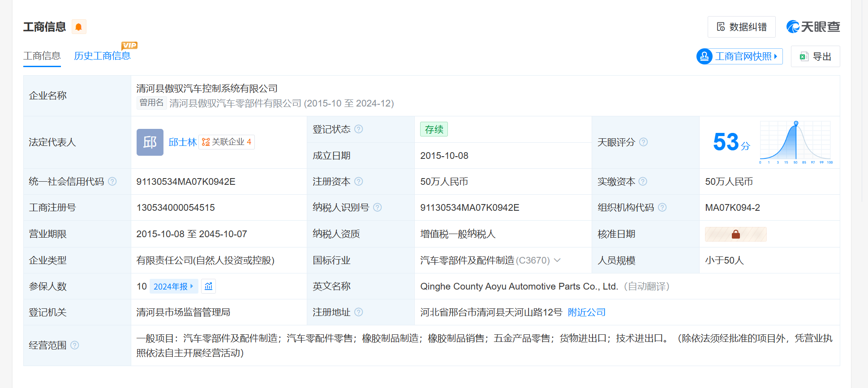Open 附近公司 nearby companies link

pyautogui.click(x=586, y=312)
